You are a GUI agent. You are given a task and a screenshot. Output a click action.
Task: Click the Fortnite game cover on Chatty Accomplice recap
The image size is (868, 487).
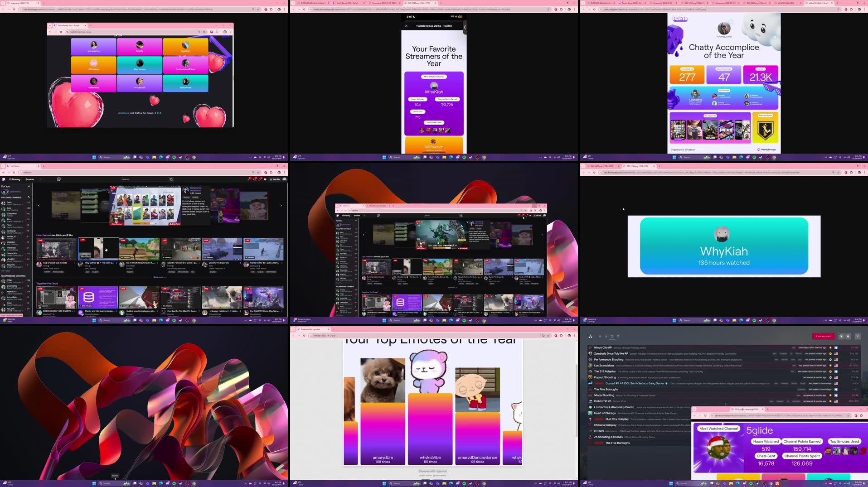726,130
